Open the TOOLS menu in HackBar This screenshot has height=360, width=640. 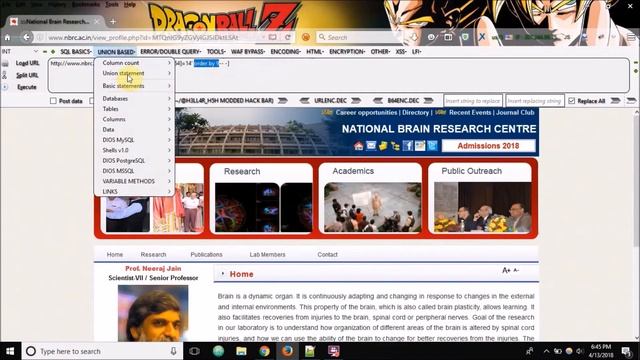(x=216, y=52)
